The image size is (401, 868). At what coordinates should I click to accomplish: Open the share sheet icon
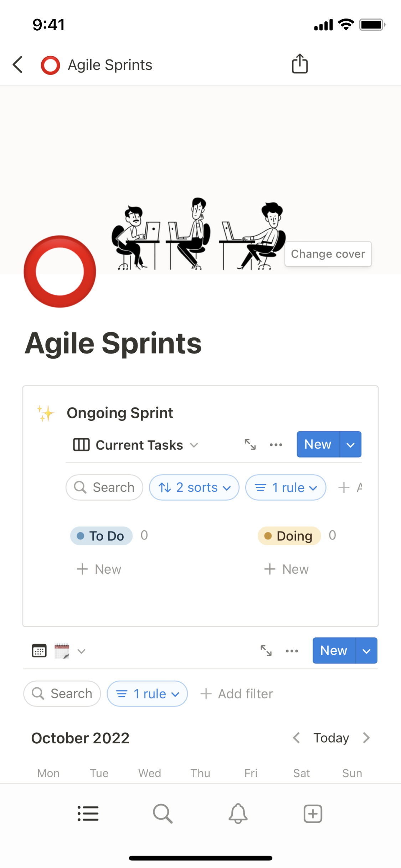tap(299, 64)
